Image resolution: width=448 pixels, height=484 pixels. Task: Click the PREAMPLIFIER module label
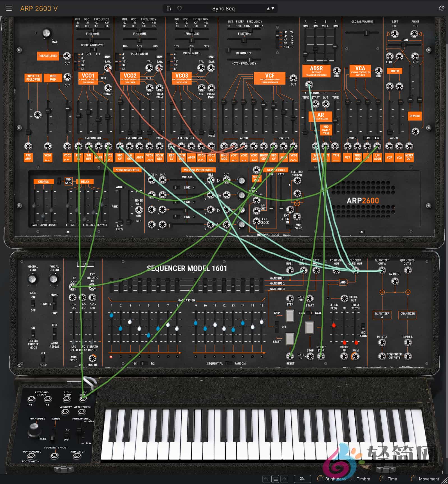pos(48,56)
